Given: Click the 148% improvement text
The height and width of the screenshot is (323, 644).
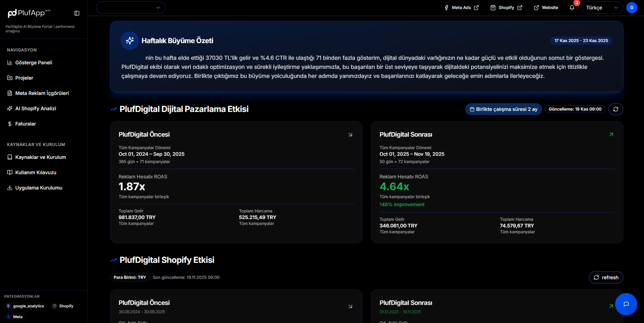Looking at the screenshot, I should 402,204.
